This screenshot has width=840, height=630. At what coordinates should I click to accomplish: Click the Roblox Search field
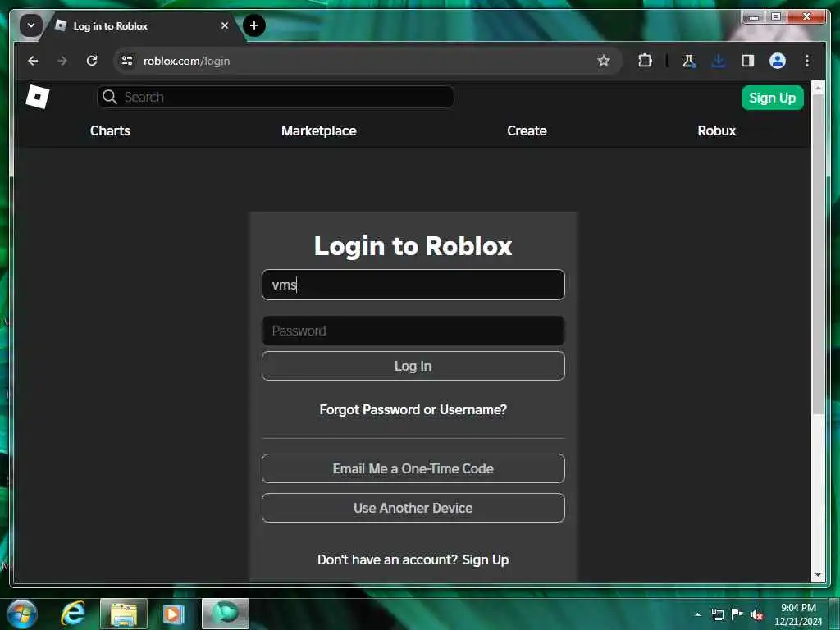click(x=276, y=97)
